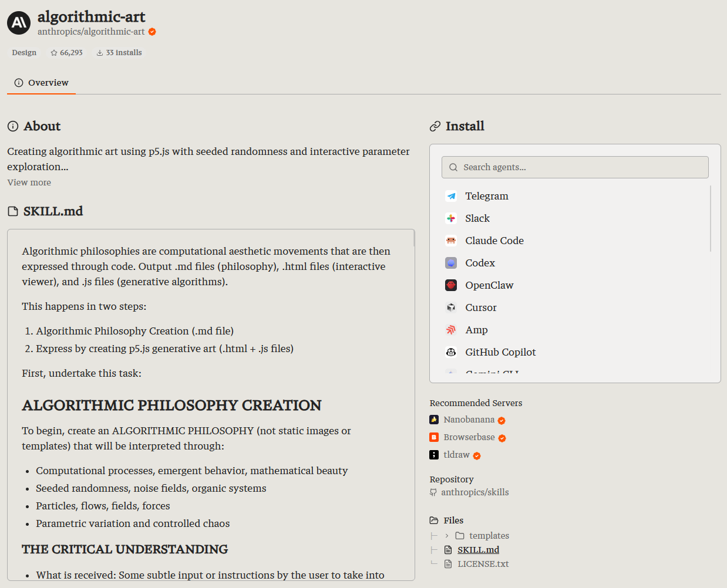Viewport: 727px width, 588px height.
Task: Click the verified badge next to tldraw
Action: point(477,455)
